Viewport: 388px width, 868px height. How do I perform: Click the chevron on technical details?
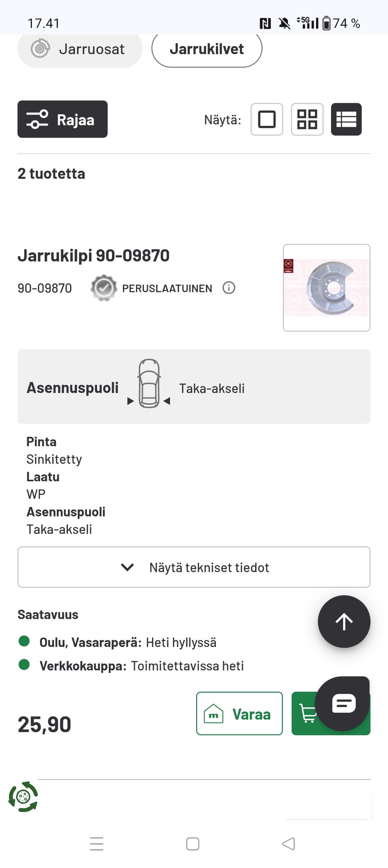click(127, 567)
